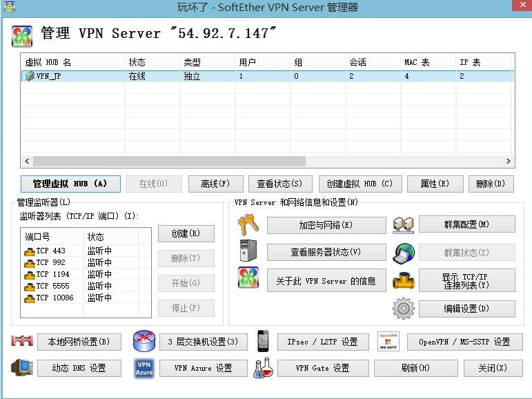Click the TCP 443 listener icon
Screen dimensions: 532x399
tap(30, 252)
